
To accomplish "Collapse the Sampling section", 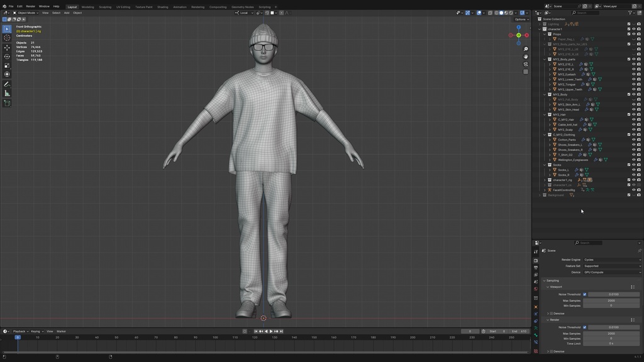I will 548,280.
